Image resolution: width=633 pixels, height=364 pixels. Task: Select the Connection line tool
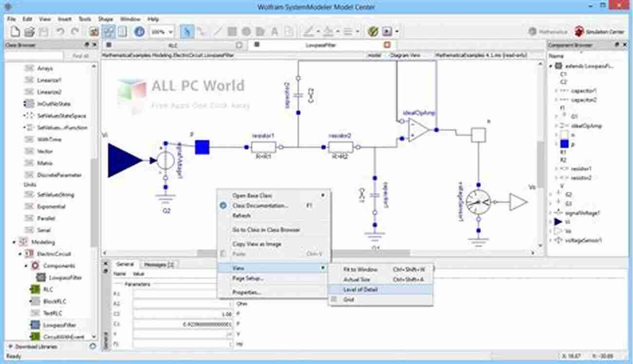pos(201,32)
